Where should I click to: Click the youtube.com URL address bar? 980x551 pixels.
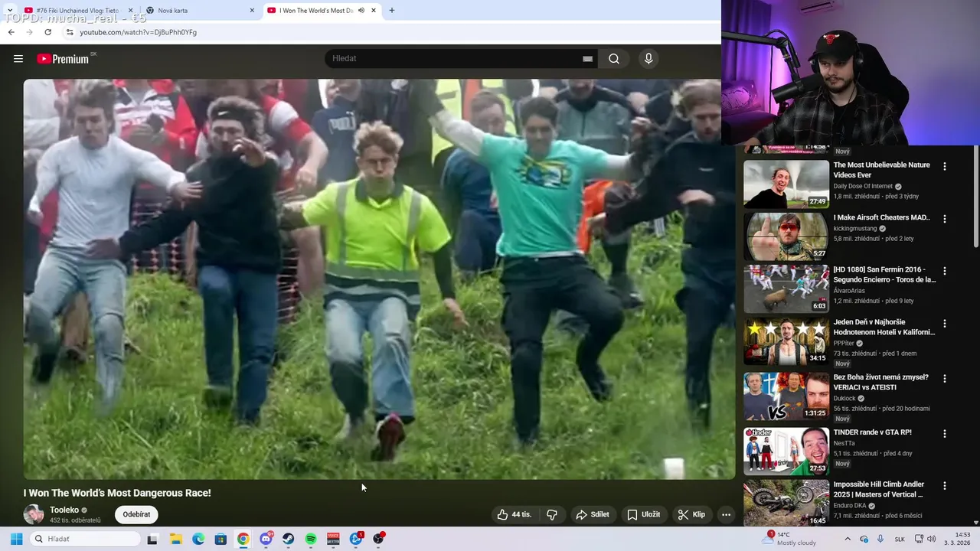click(138, 32)
